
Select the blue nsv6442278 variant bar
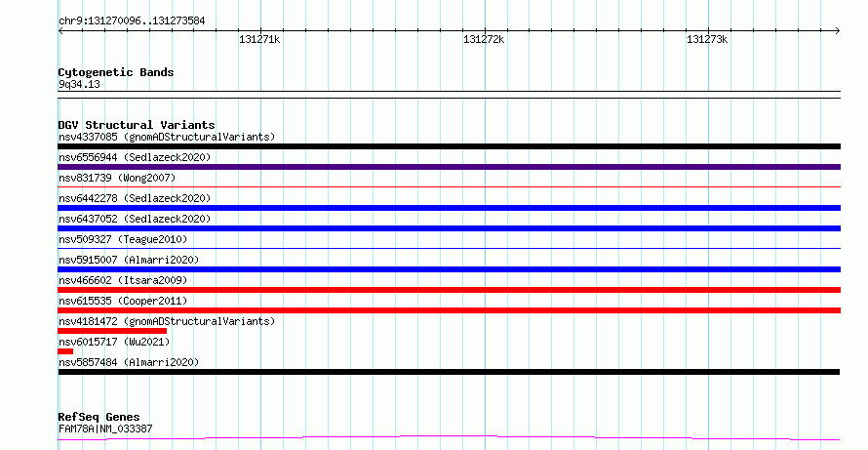[449, 208]
